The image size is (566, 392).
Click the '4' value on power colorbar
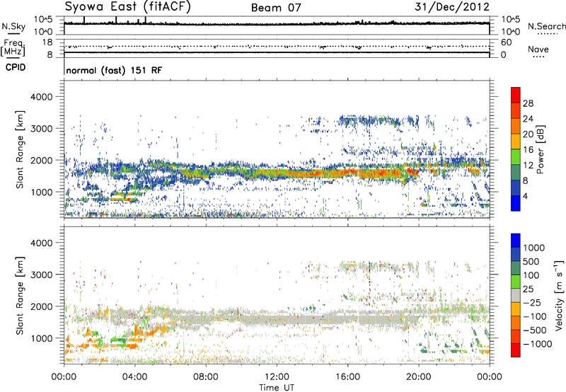click(x=525, y=196)
